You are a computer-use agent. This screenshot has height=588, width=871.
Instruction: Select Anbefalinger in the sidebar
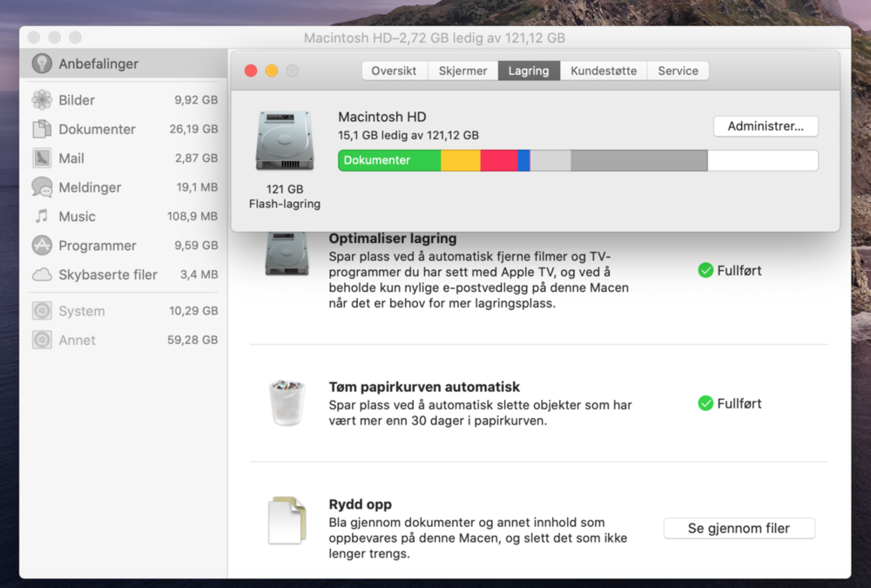[x=124, y=64]
